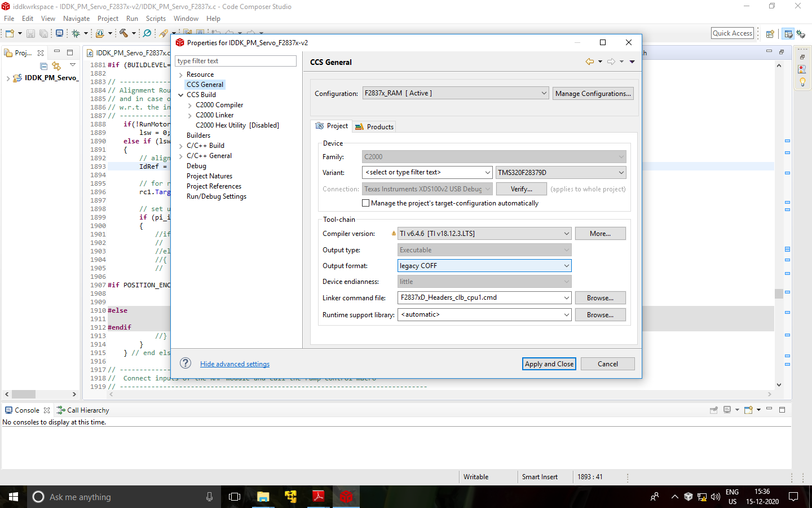This screenshot has width=812, height=508.
Task: Open the TMS320F28379D device dropdown
Action: tap(621, 172)
